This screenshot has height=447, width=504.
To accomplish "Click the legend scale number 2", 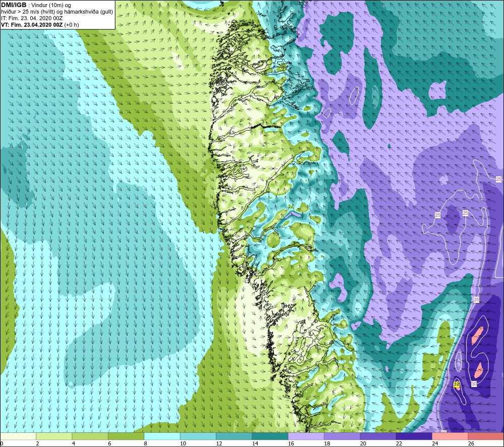I will [38, 443].
